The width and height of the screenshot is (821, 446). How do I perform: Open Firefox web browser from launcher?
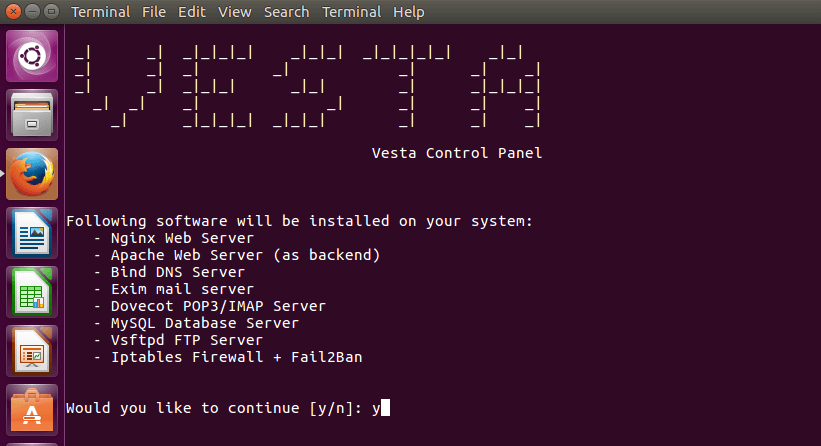[x=32, y=174]
